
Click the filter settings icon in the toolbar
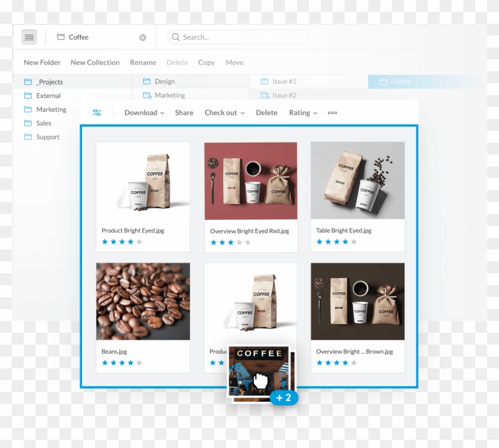[97, 112]
